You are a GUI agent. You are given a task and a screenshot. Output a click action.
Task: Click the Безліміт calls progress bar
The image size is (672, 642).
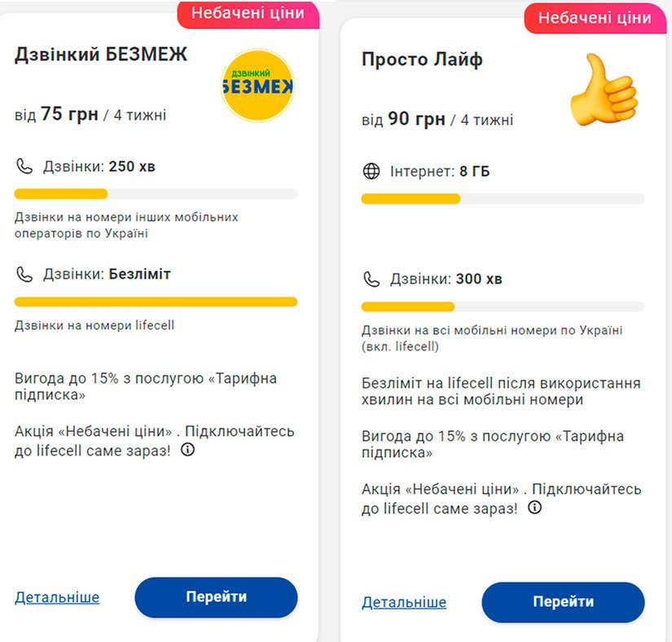156,301
